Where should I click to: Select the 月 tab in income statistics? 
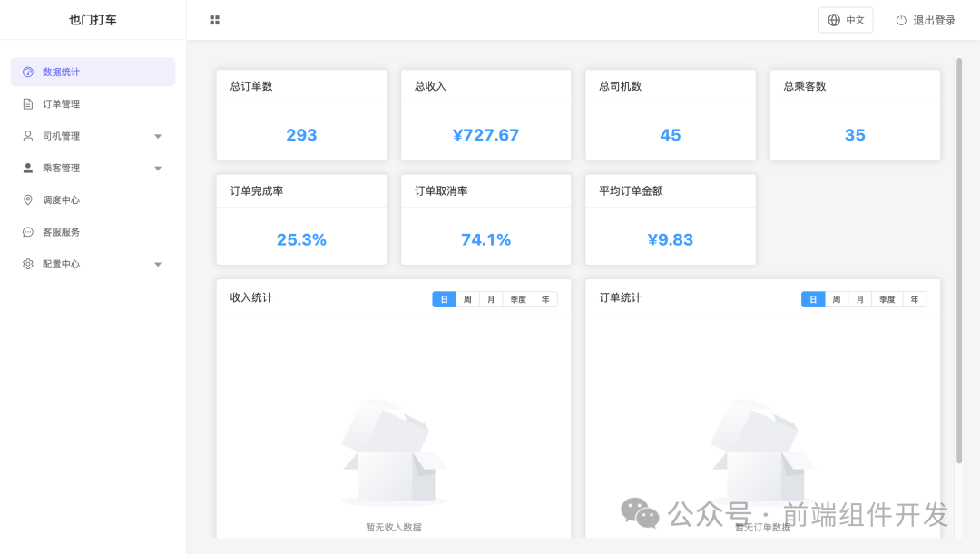pos(490,298)
